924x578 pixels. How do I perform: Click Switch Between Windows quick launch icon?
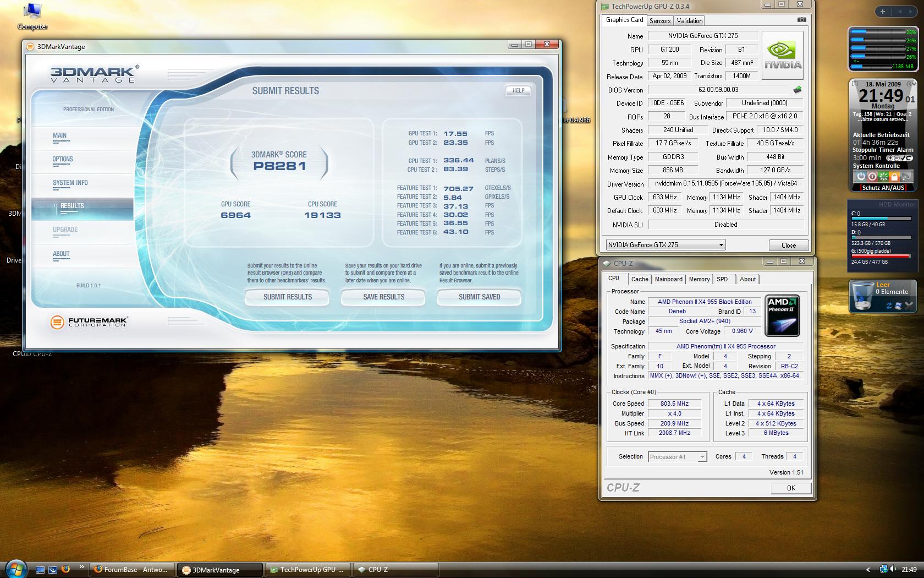pos(53,570)
